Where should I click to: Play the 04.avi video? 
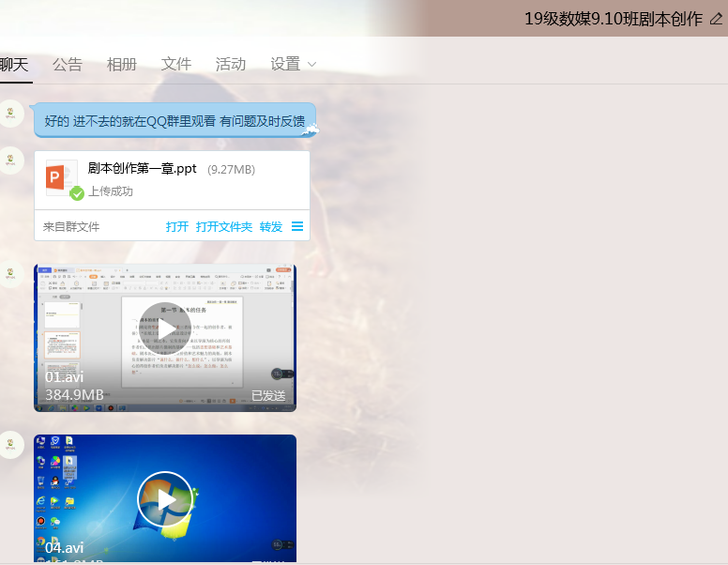(x=165, y=499)
